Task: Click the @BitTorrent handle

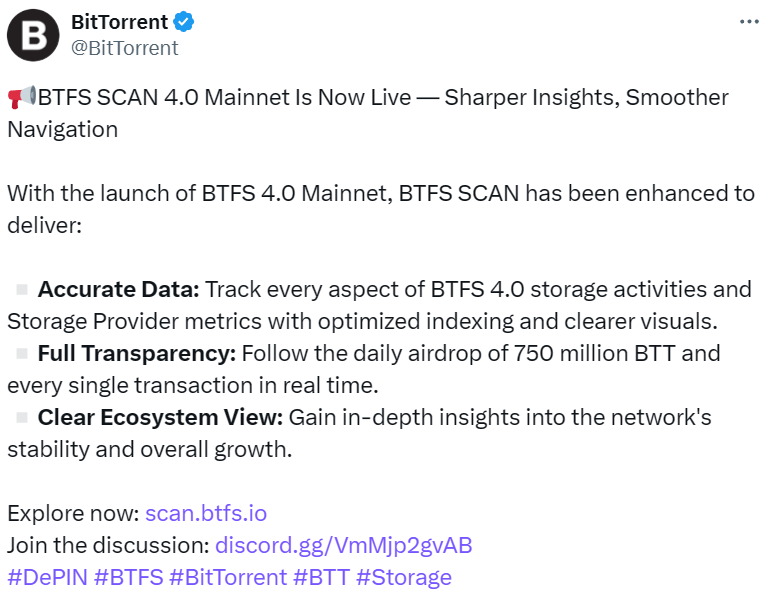Action: click(124, 47)
